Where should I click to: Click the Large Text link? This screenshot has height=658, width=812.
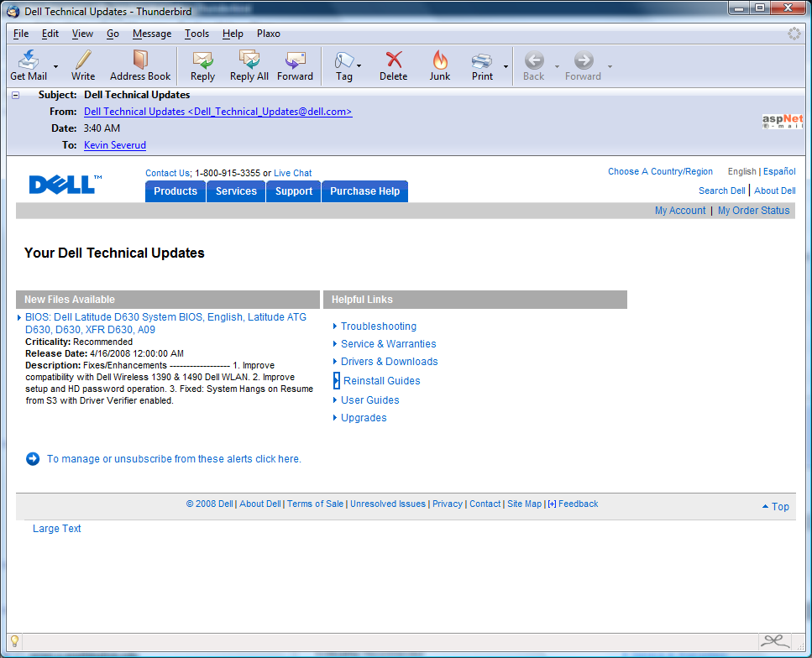pos(57,529)
